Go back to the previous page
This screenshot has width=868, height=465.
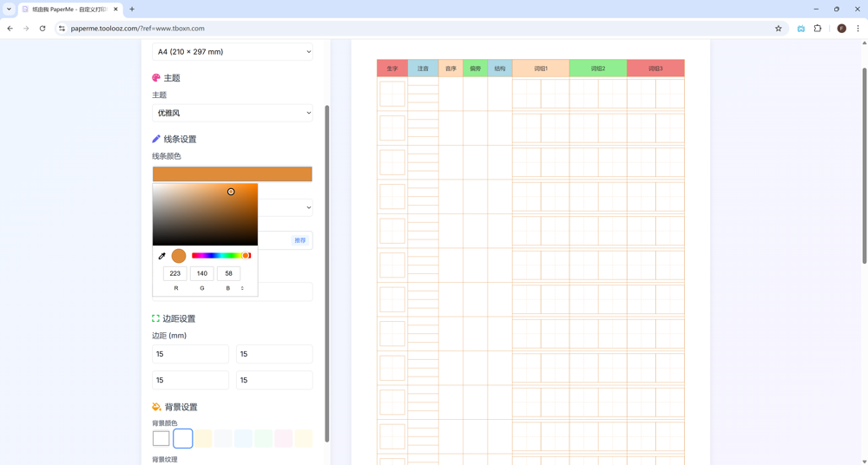click(10, 29)
